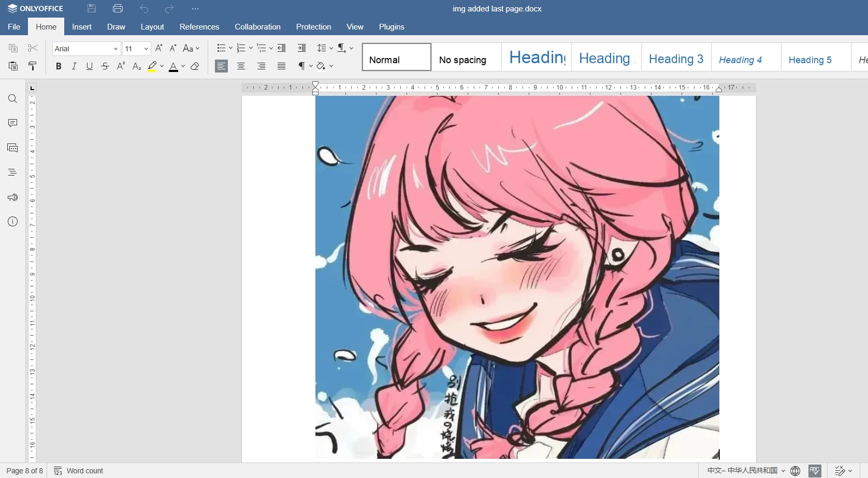Viewport: 868px width, 478px height.
Task: Justify the paragraph
Action: point(281,66)
